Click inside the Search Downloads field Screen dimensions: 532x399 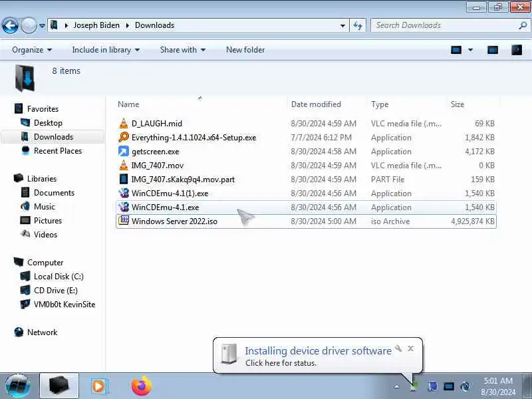pyautogui.click(x=444, y=25)
